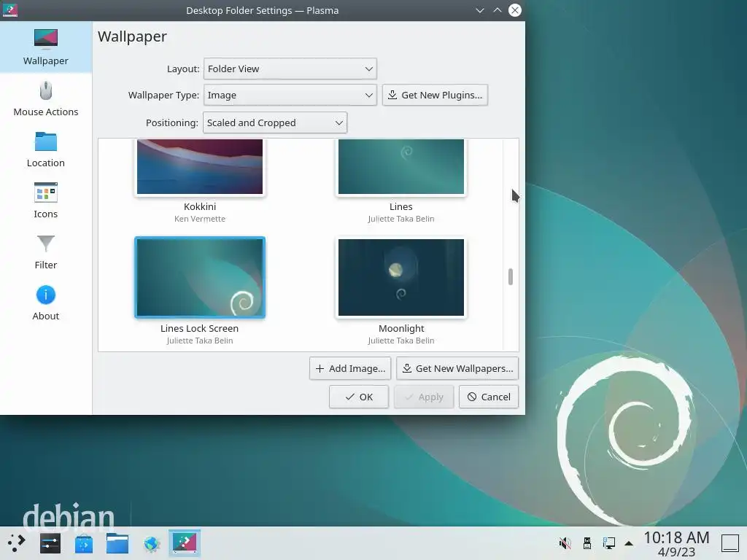747x560 pixels.
Task: Open the About page
Action: pos(46,303)
